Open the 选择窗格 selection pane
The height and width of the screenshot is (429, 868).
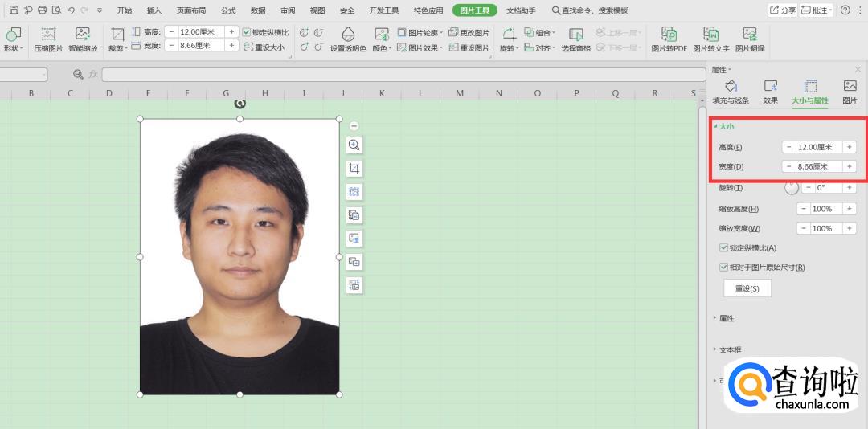pyautogui.click(x=575, y=35)
